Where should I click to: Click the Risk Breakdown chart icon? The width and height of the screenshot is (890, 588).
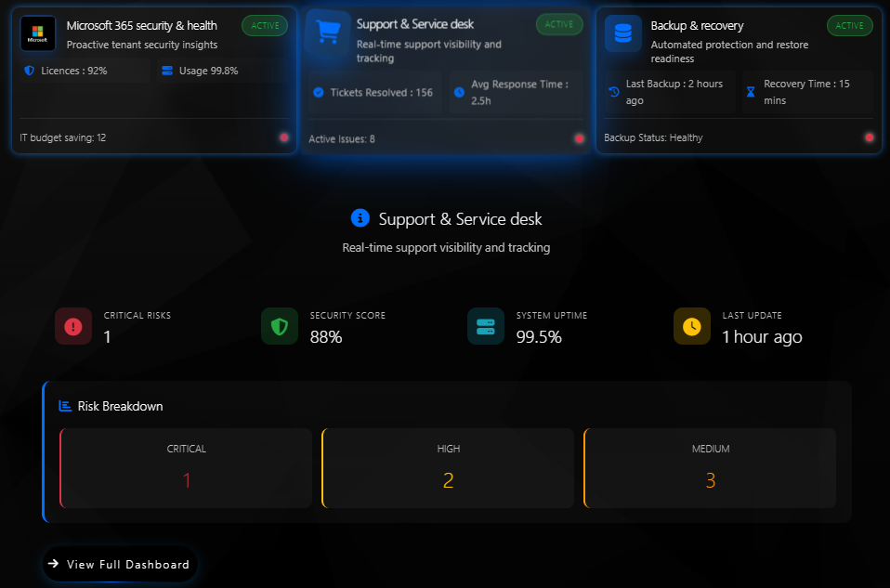65,406
